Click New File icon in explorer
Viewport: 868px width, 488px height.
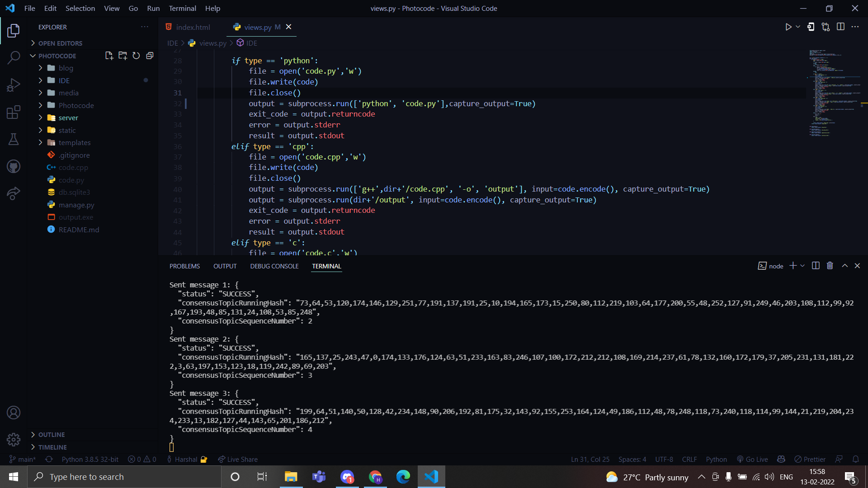click(109, 56)
